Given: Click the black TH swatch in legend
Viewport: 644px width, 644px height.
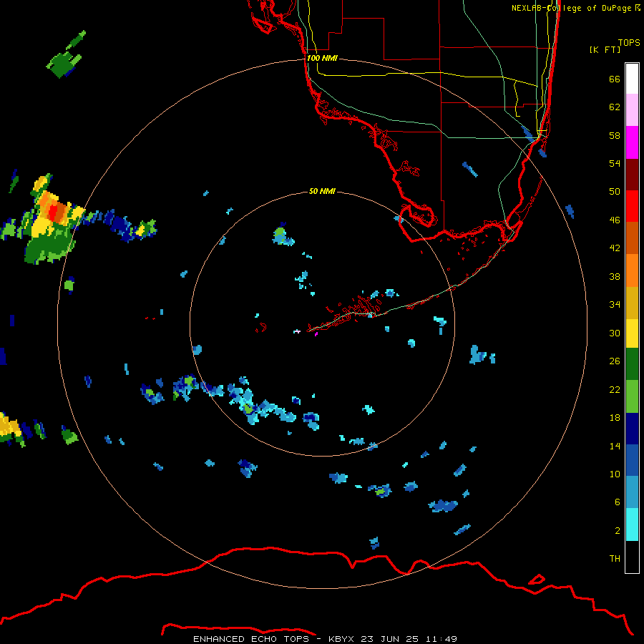Looking at the screenshot, I should (x=632, y=557).
